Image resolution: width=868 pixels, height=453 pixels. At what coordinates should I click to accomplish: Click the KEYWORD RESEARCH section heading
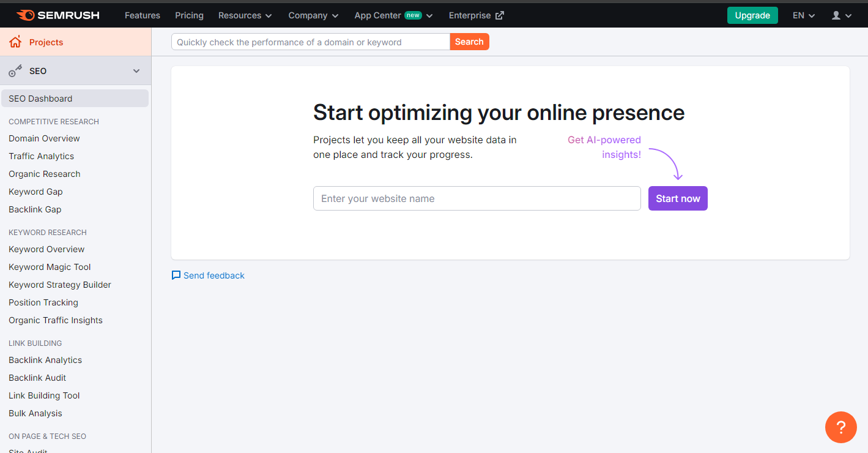coord(48,232)
